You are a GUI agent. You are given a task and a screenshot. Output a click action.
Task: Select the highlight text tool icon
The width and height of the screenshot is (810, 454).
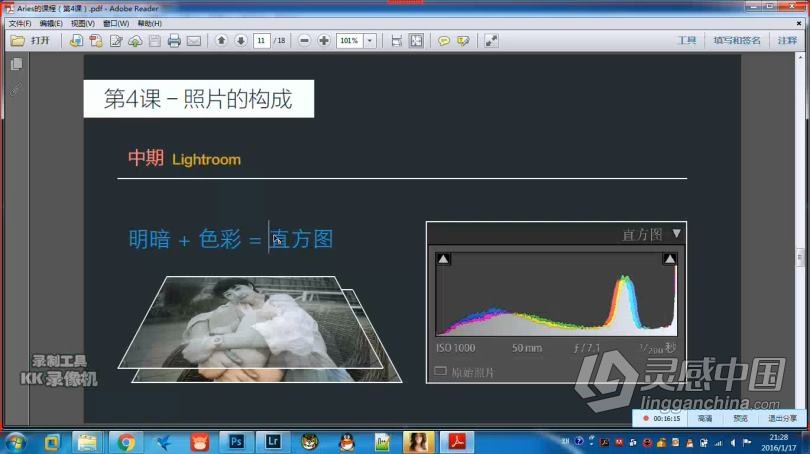[463, 40]
